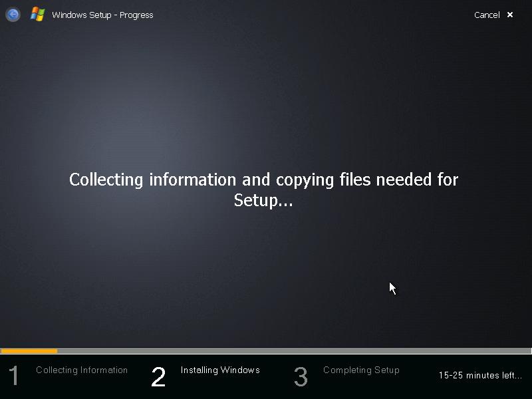This screenshot has height=399, width=532.
Task: Click the 'Windows Setup' title text
Action: coord(81,15)
